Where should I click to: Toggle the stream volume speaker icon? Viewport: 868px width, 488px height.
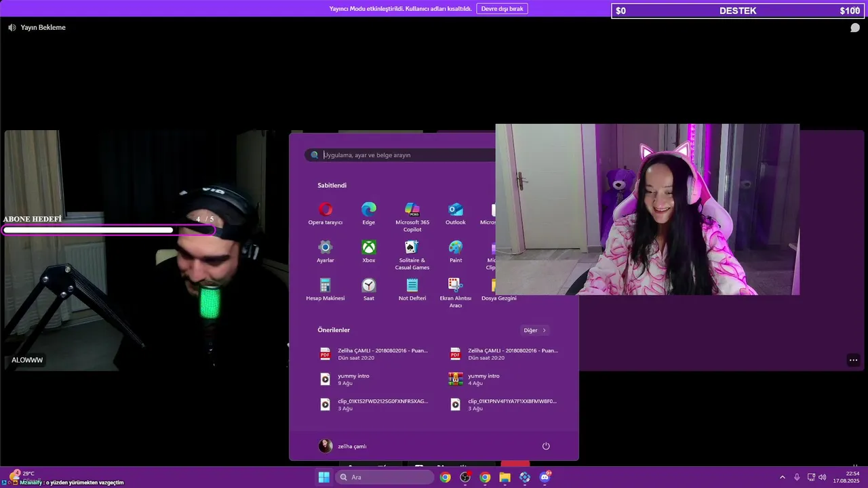(12, 27)
